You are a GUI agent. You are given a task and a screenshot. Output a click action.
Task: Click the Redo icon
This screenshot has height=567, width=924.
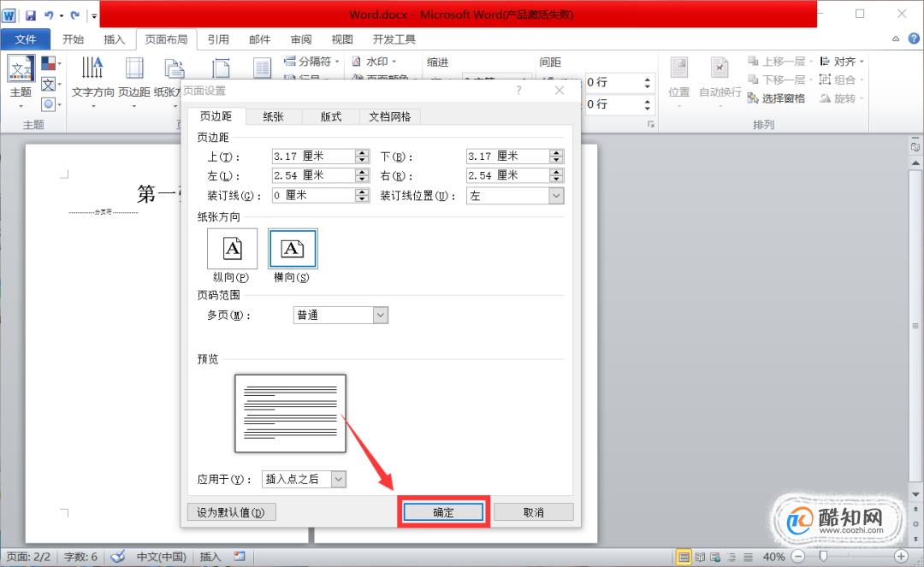click(x=74, y=15)
